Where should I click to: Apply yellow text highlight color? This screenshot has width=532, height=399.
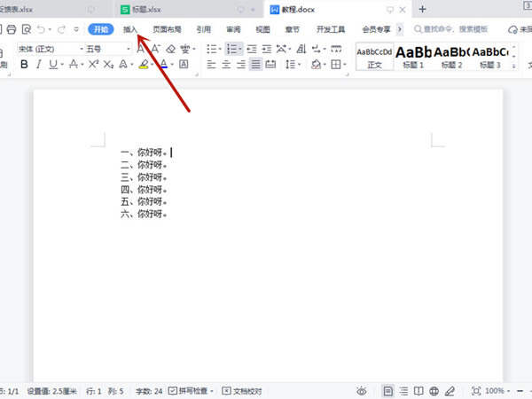pyautogui.click(x=144, y=64)
